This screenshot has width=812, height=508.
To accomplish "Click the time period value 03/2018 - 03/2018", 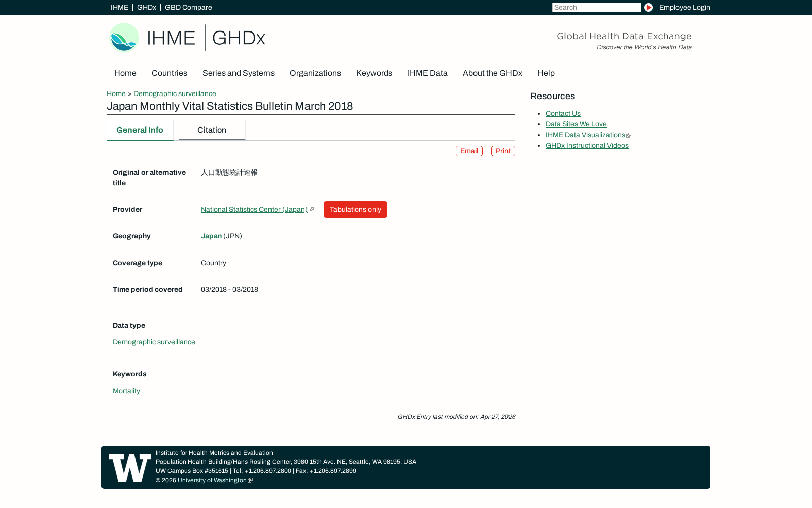I will (229, 290).
